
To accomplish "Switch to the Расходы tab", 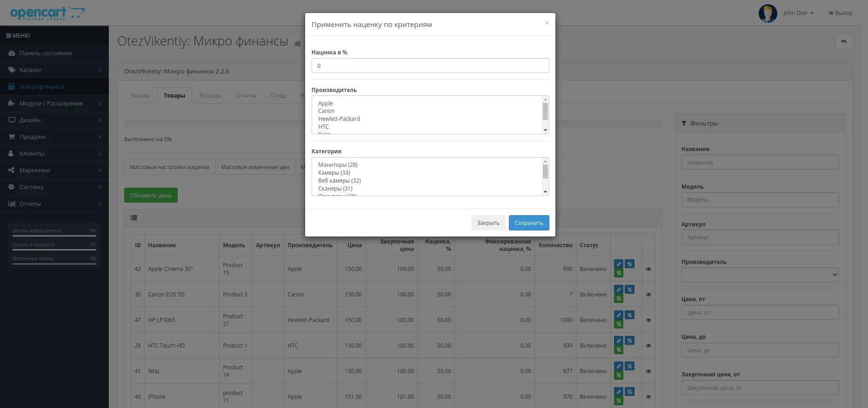I will (x=211, y=95).
